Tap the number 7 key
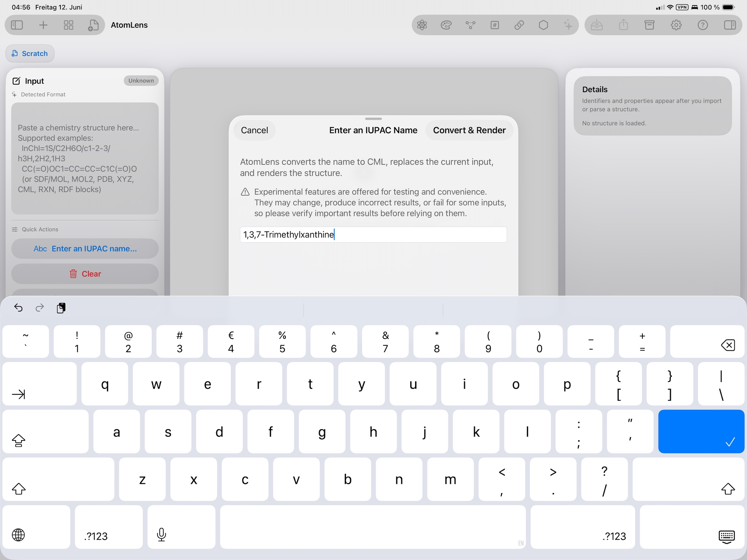 [x=385, y=342]
